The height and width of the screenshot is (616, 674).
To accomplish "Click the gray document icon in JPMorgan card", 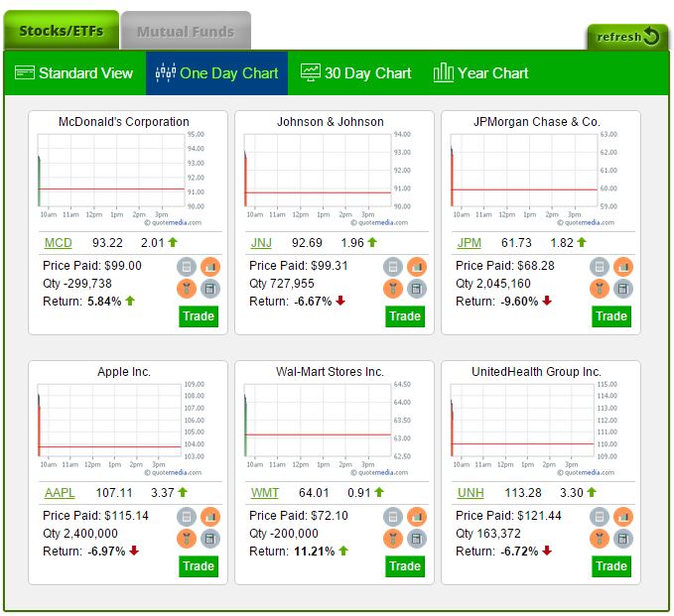I will click(x=600, y=267).
